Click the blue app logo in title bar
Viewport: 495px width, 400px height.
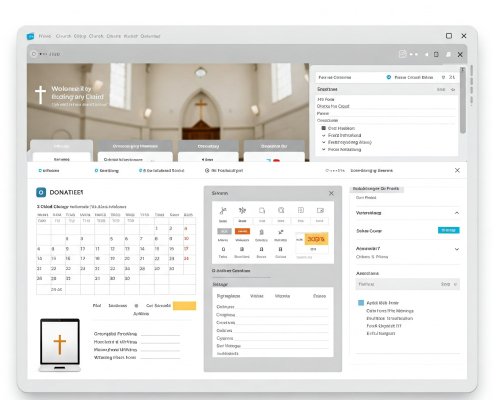point(30,36)
